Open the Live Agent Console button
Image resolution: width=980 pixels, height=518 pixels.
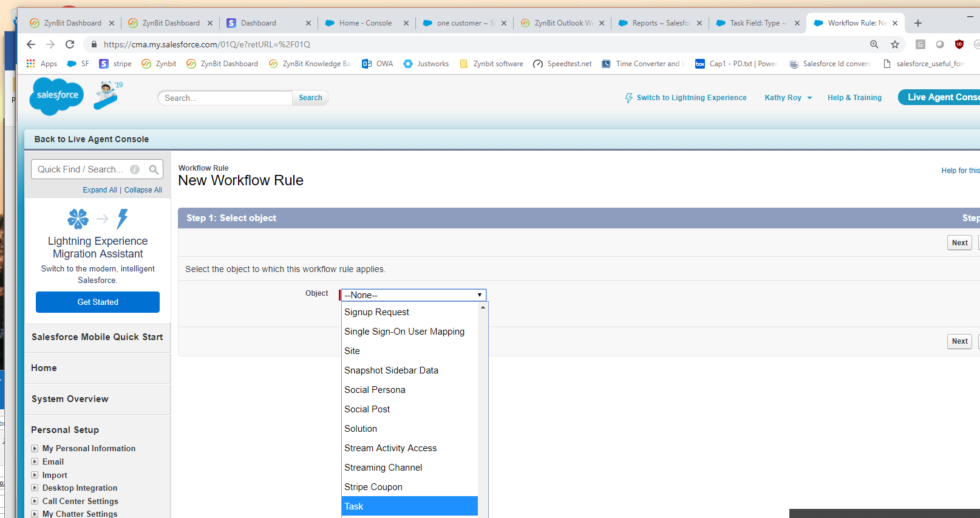tap(939, 97)
